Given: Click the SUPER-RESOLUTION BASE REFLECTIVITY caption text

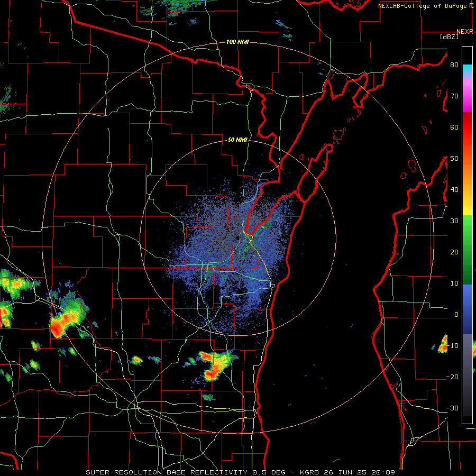Looking at the screenshot, I should pos(167,472).
